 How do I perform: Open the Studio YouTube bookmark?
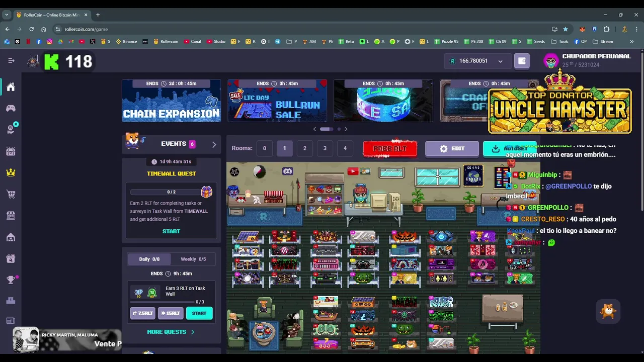pos(216,41)
